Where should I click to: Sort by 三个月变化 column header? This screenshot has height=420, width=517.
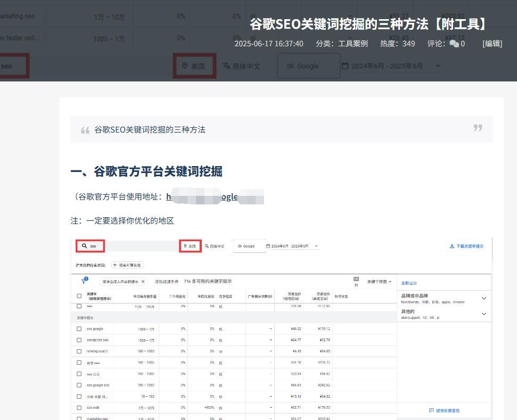[x=177, y=297]
